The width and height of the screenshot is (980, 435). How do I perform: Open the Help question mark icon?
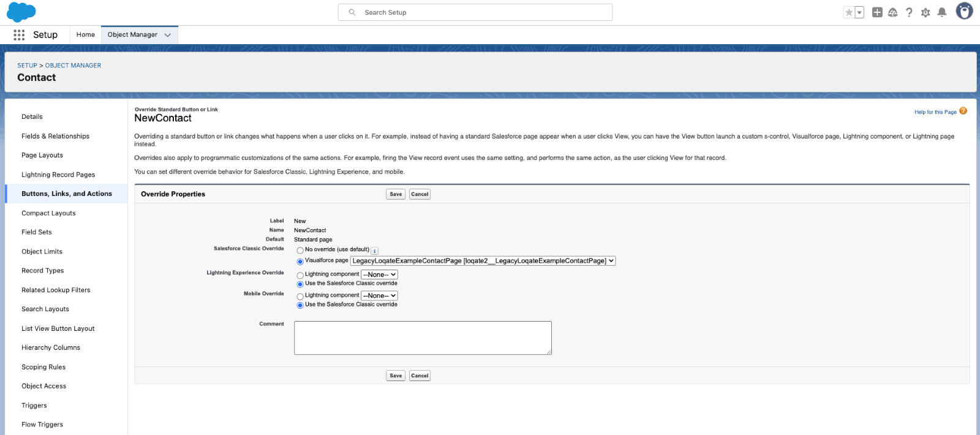point(909,12)
